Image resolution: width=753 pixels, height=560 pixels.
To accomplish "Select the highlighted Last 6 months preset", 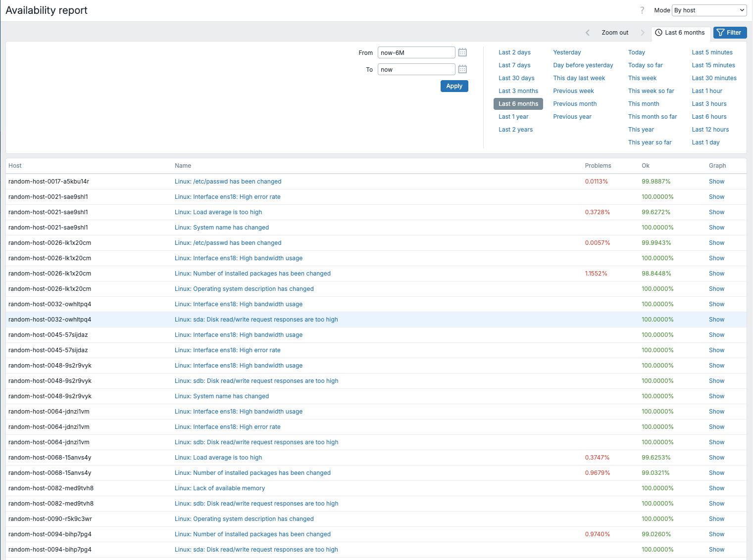I will [x=518, y=104].
